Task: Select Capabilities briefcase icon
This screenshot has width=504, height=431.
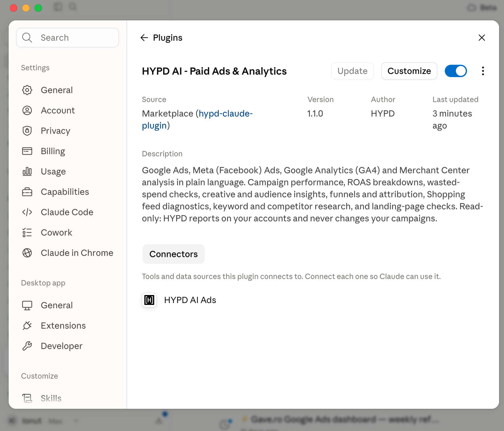Action: pos(27,192)
